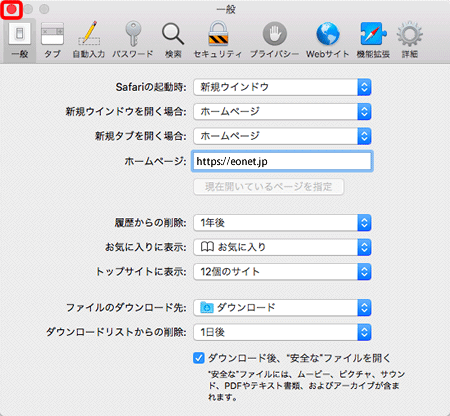The image size is (450, 416).
Task: Expand the 履歴からの削除 dropdown
Action: coord(282,223)
